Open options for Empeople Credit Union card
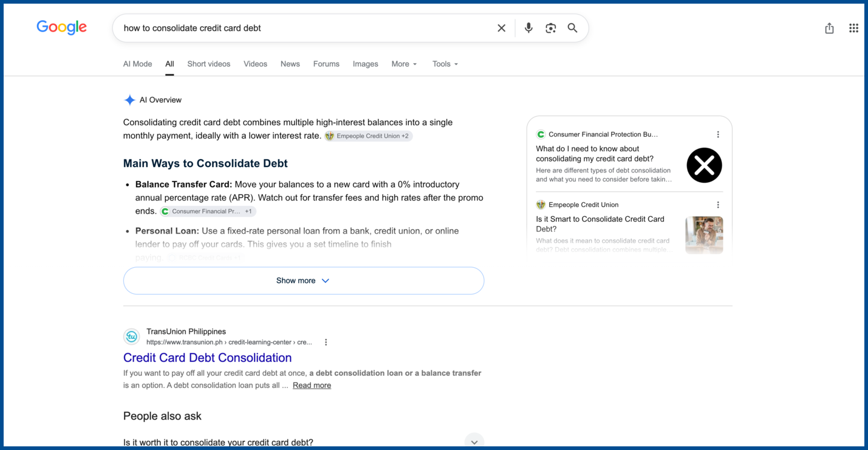This screenshot has width=868, height=450. point(718,205)
